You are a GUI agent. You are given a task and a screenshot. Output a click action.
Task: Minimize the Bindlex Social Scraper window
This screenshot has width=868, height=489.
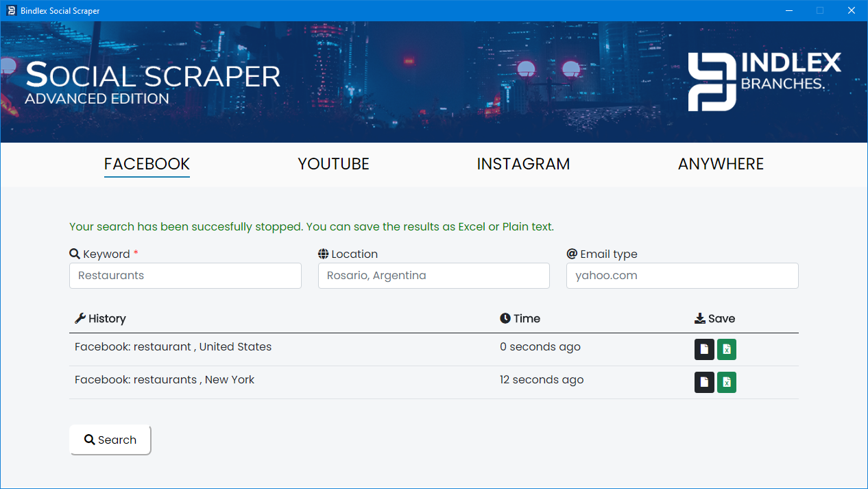point(789,10)
